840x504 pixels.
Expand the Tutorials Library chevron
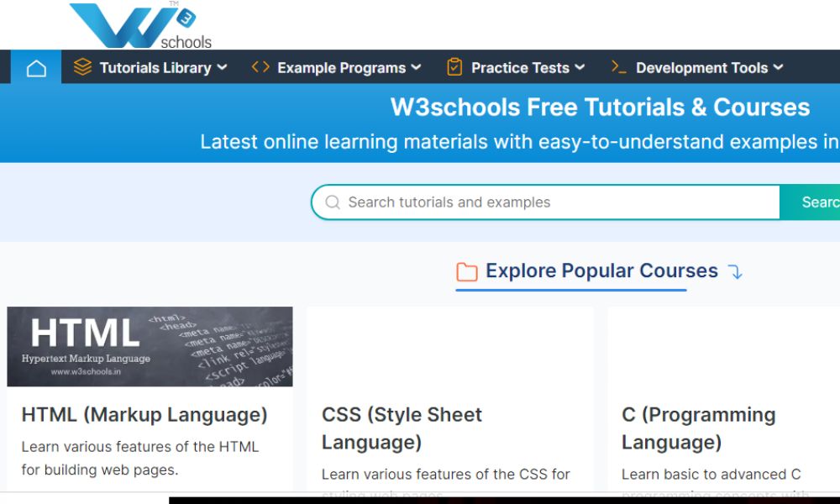point(222,67)
